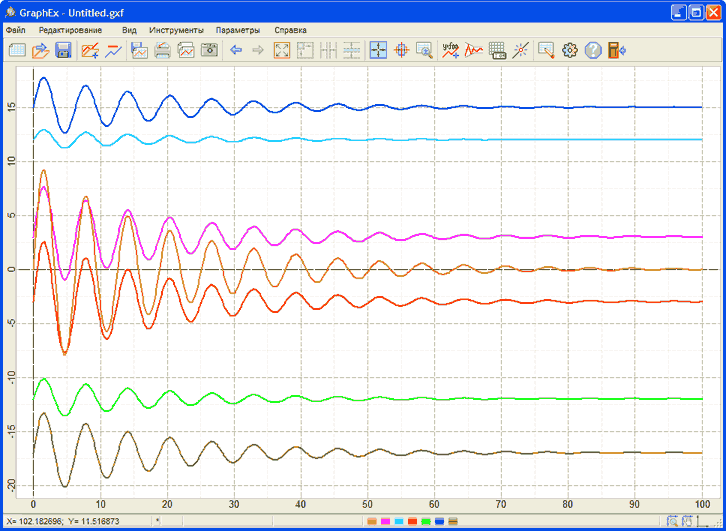The width and height of the screenshot is (726, 531).
Task: Take a snapshot with the camera icon
Action: [209, 50]
